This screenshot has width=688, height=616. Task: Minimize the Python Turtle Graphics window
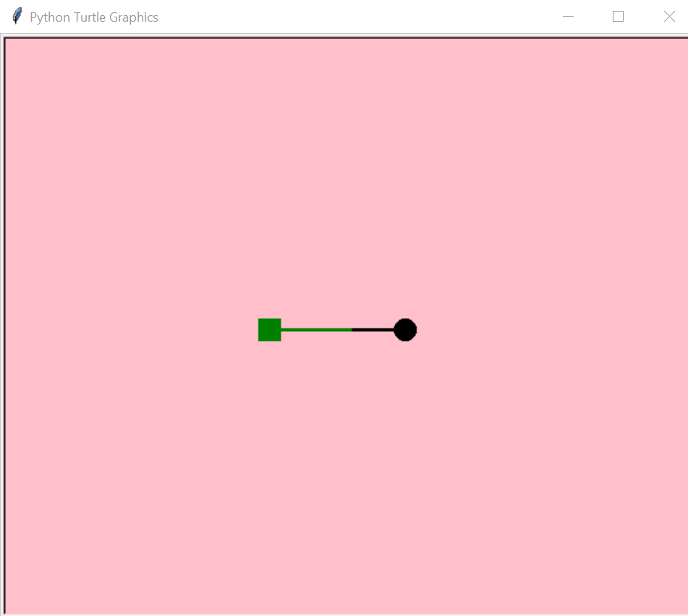point(568,17)
